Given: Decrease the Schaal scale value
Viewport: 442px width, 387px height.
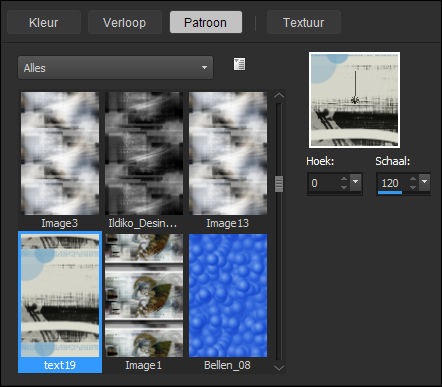Looking at the screenshot, I should [x=413, y=187].
